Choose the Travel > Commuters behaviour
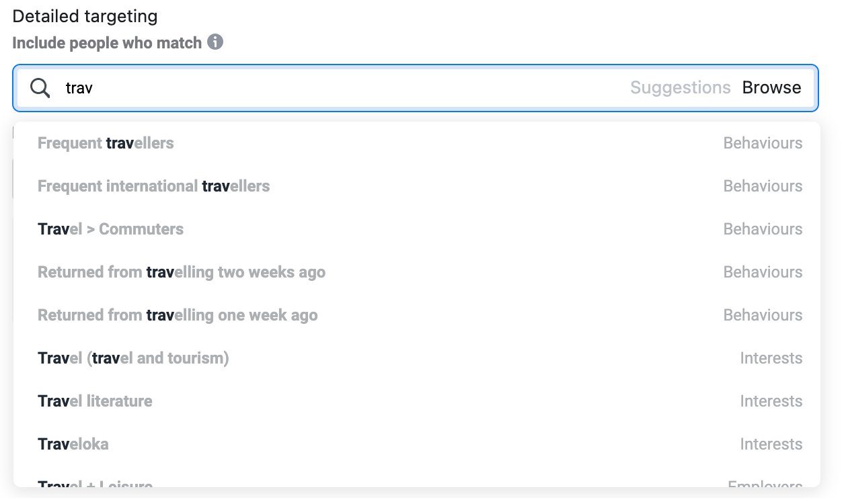The width and height of the screenshot is (846, 504). (110, 228)
